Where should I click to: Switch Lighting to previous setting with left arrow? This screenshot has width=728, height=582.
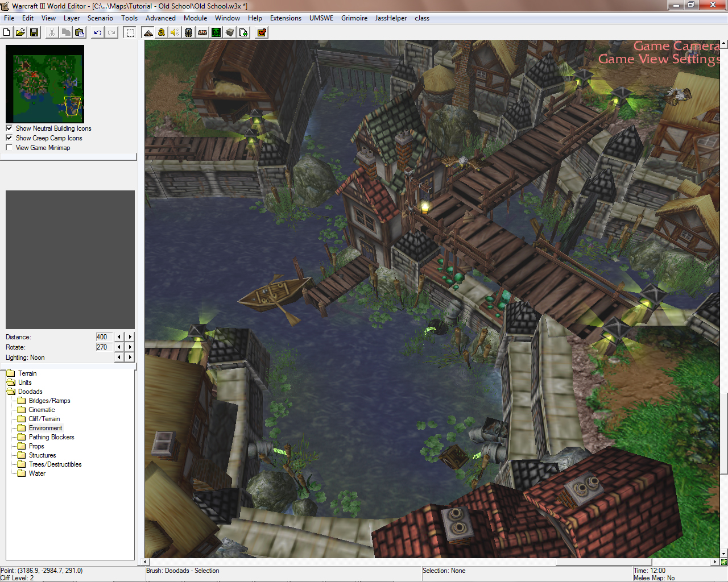coord(119,357)
